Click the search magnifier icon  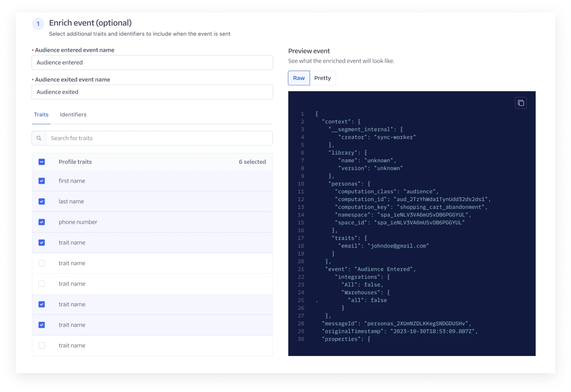pos(39,138)
